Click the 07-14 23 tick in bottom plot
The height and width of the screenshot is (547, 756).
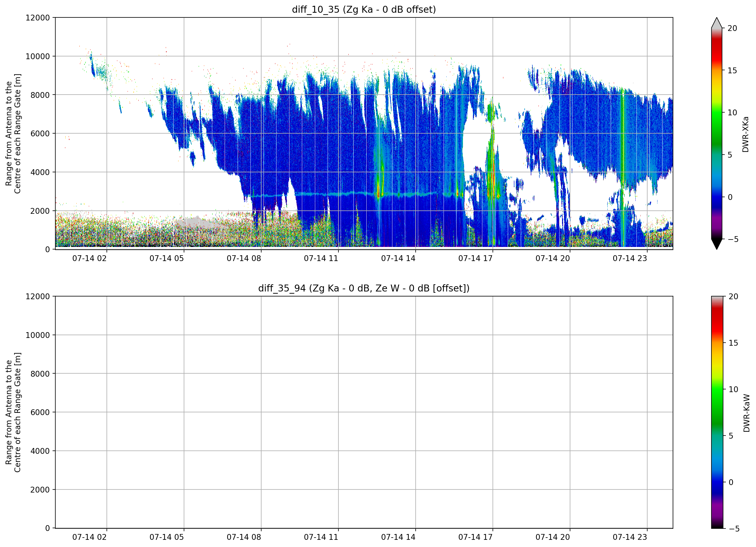point(630,537)
